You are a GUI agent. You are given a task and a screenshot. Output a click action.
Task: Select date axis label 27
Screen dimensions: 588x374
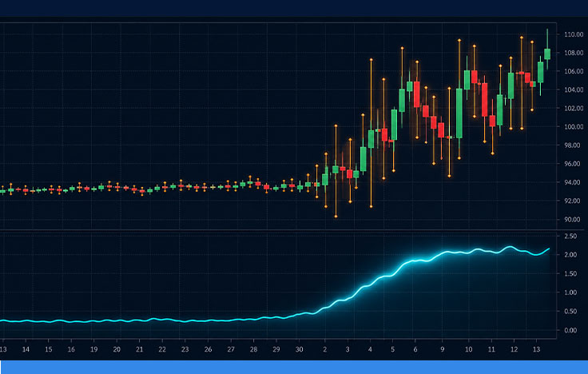tap(231, 349)
